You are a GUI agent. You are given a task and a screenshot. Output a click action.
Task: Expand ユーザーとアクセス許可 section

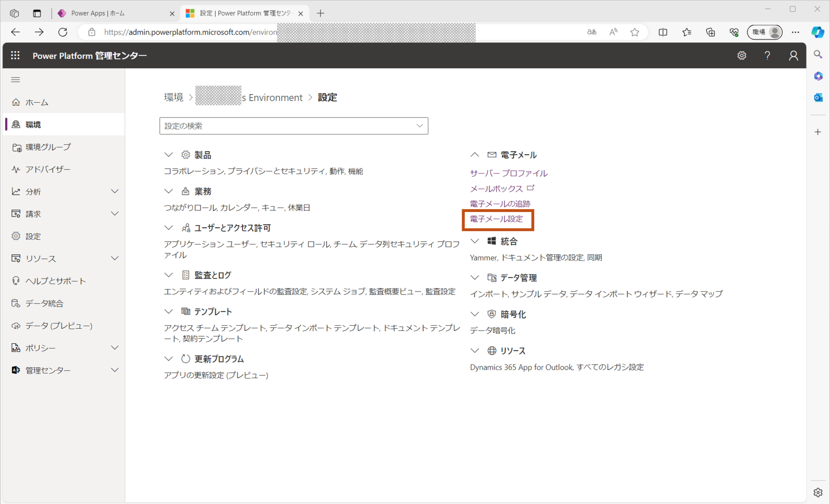point(169,228)
